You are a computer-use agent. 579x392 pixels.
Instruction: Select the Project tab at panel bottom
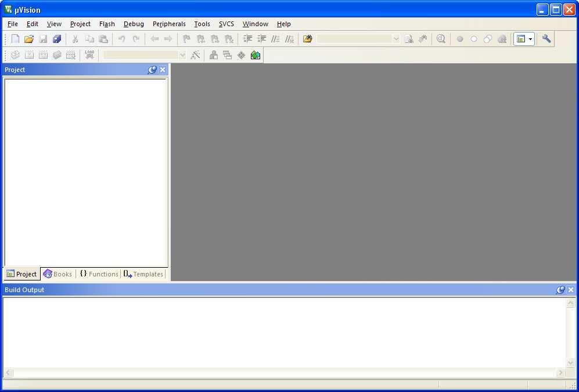[22, 274]
